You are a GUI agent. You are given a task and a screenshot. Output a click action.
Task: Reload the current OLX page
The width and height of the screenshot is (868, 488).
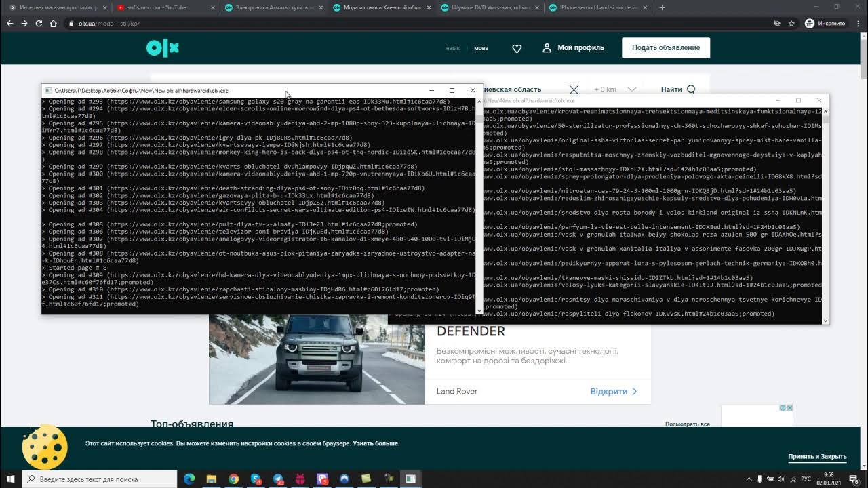click(x=39, y=23)
